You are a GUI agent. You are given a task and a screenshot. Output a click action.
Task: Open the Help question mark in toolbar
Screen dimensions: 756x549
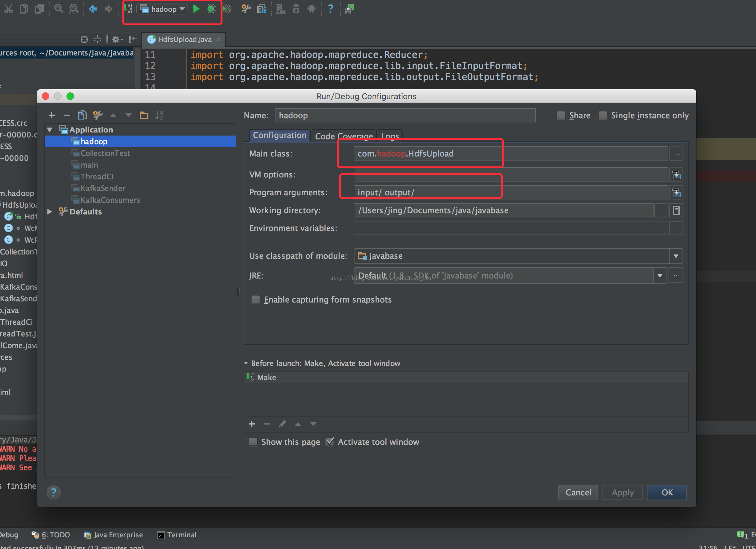coord(330,9)
